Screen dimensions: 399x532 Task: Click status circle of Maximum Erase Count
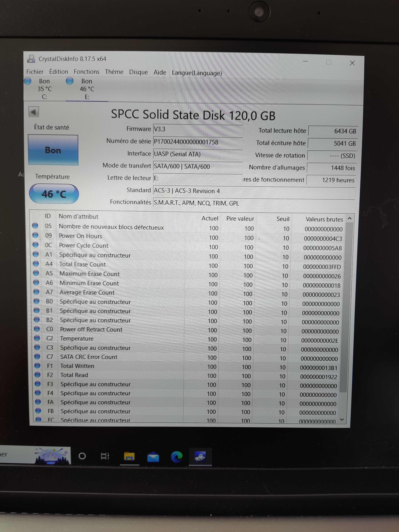(x=36, y=273)
